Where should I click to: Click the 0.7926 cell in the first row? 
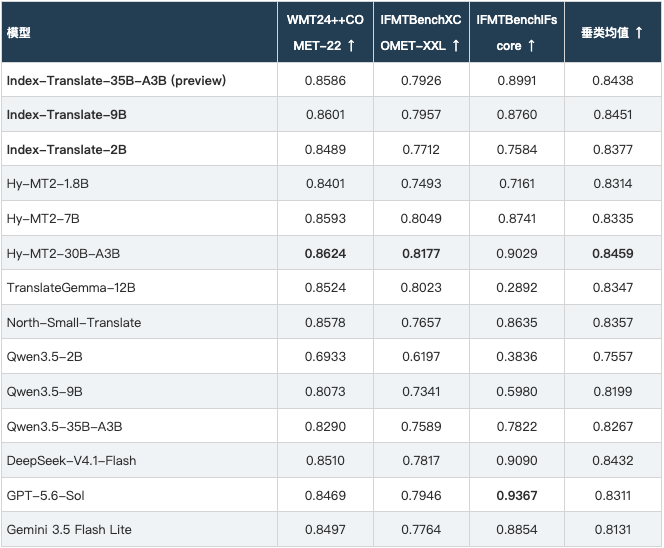(421, 80)
